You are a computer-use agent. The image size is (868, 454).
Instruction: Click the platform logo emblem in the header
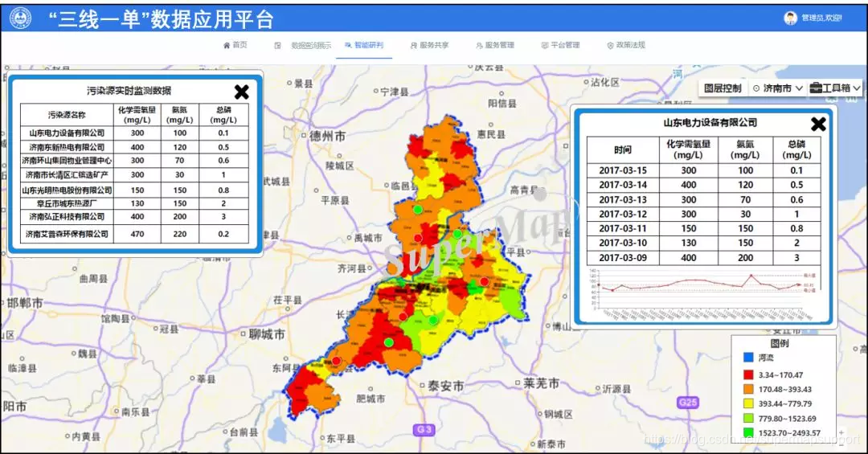pos(20,18)
